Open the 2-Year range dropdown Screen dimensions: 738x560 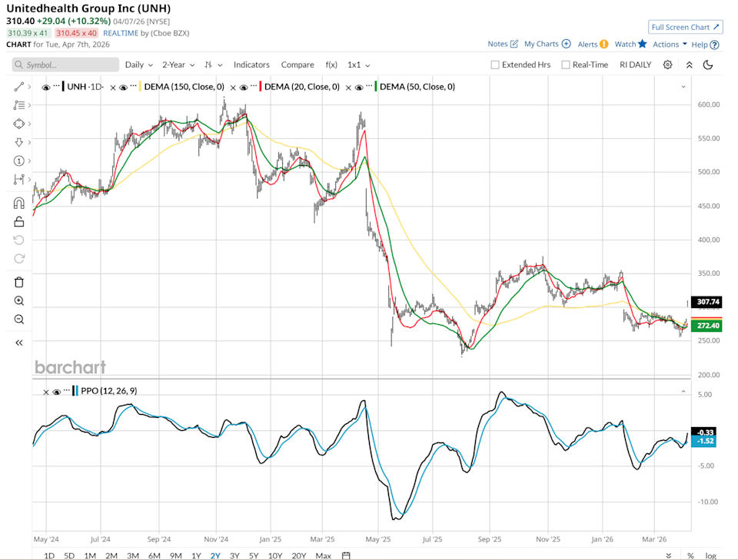(x=175, y=65)
